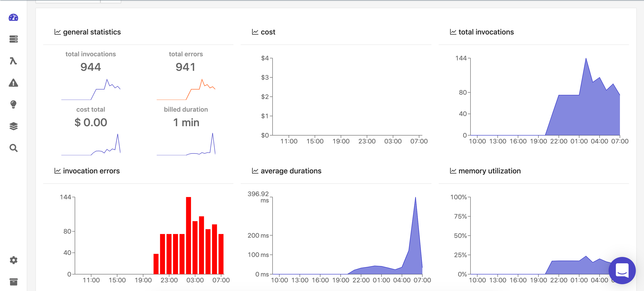Image resolution: width=644 pixels, height=291 pixels.
Task: Click the billed duration label
Action: click(186, 109)
